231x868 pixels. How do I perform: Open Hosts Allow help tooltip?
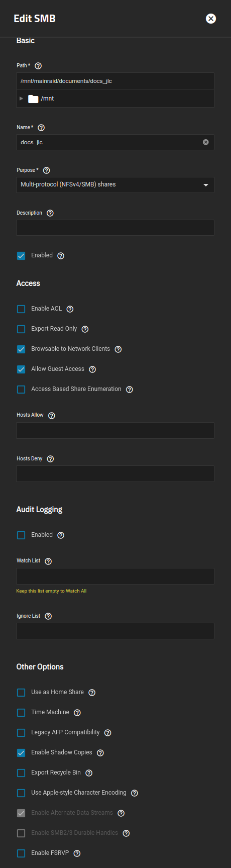pyautogui.click(x=52, y=416)
